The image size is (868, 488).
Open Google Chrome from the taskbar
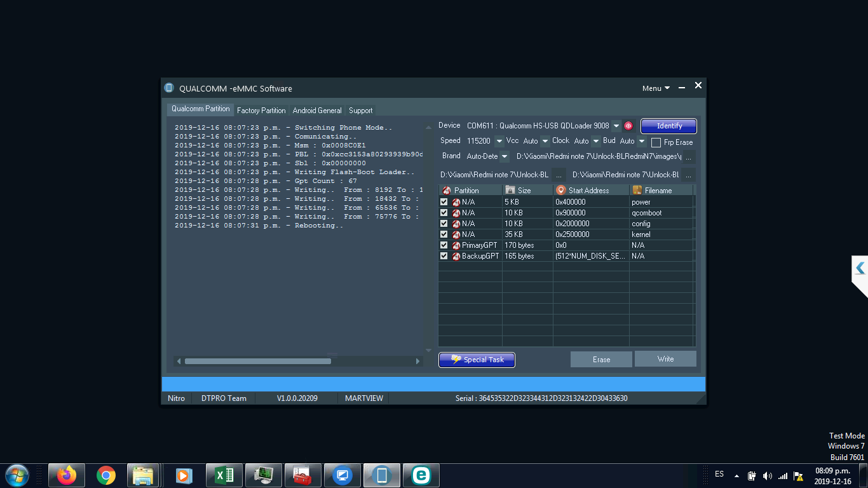tap(105, 475)
